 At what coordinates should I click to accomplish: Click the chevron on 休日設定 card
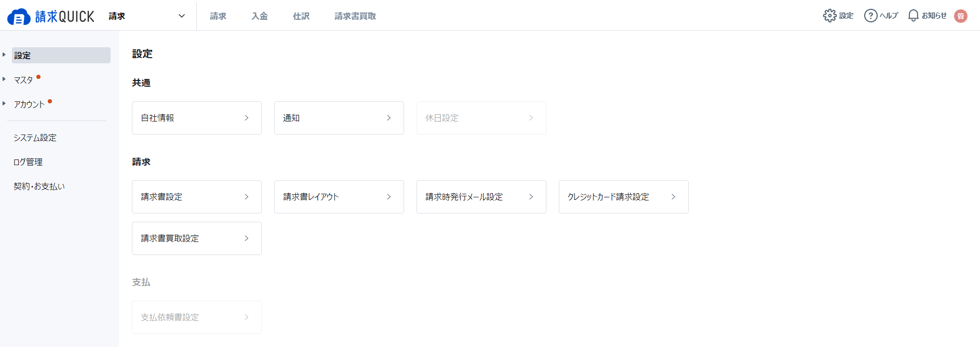(x=531, y=118)
